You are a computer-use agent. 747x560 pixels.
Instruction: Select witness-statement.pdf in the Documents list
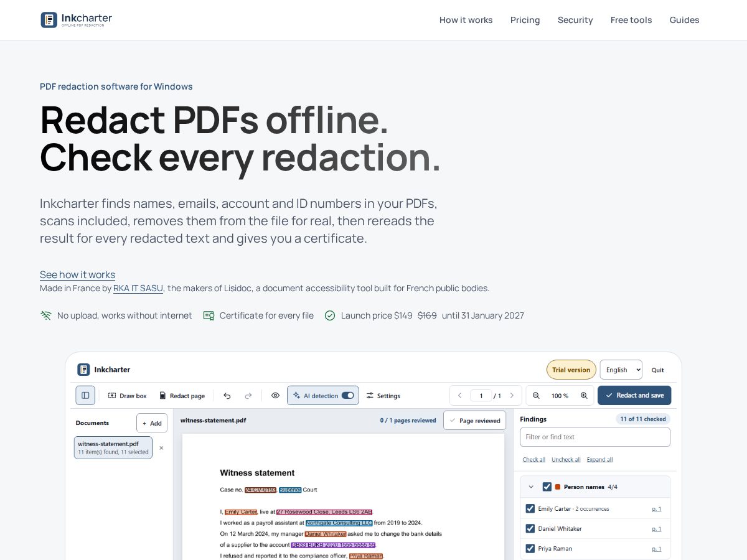113,447
